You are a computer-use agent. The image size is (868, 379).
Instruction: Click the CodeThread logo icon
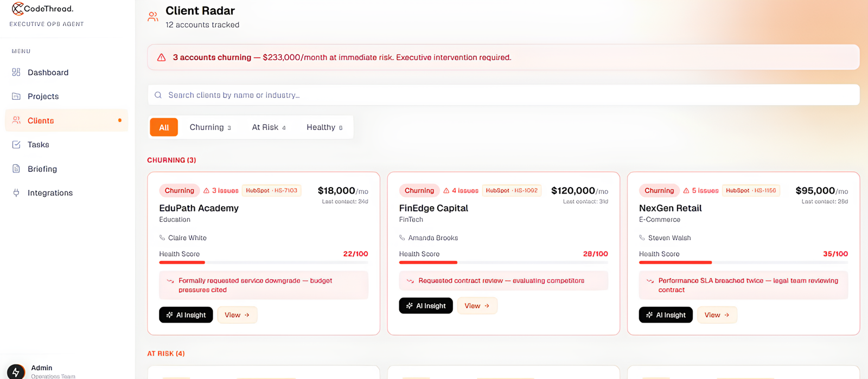coord(17,9)
